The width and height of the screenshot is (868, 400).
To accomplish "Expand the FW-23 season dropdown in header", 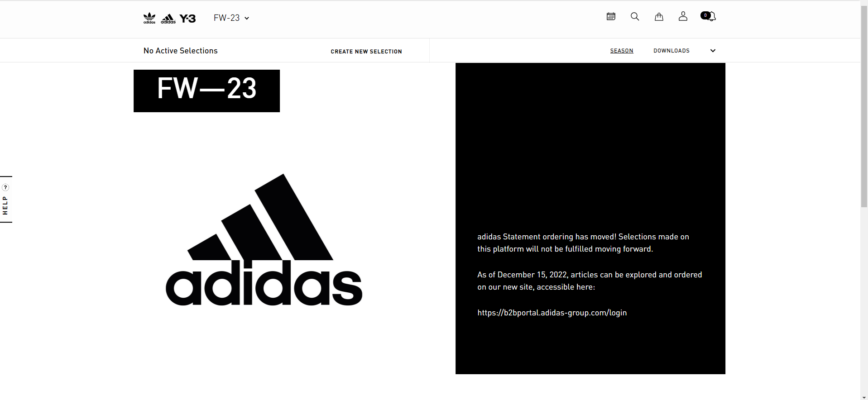I will point(231,18).
